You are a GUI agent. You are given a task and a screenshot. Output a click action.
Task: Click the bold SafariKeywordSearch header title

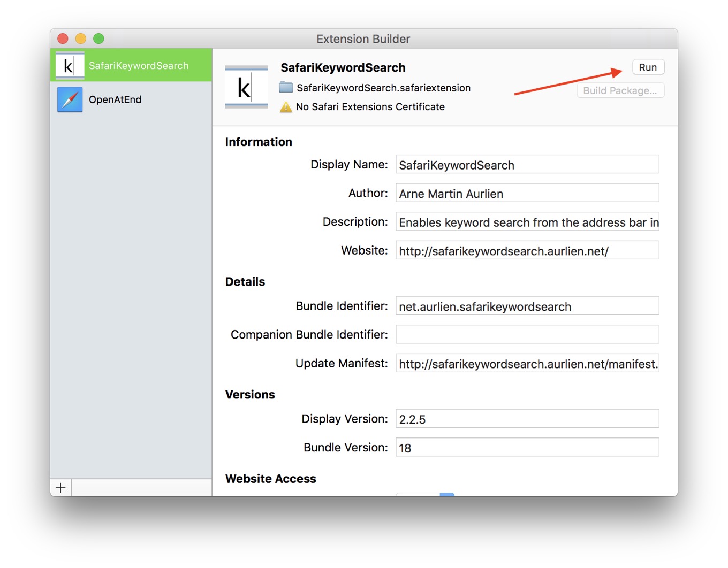pyautogui.click(x=343, y=67)
